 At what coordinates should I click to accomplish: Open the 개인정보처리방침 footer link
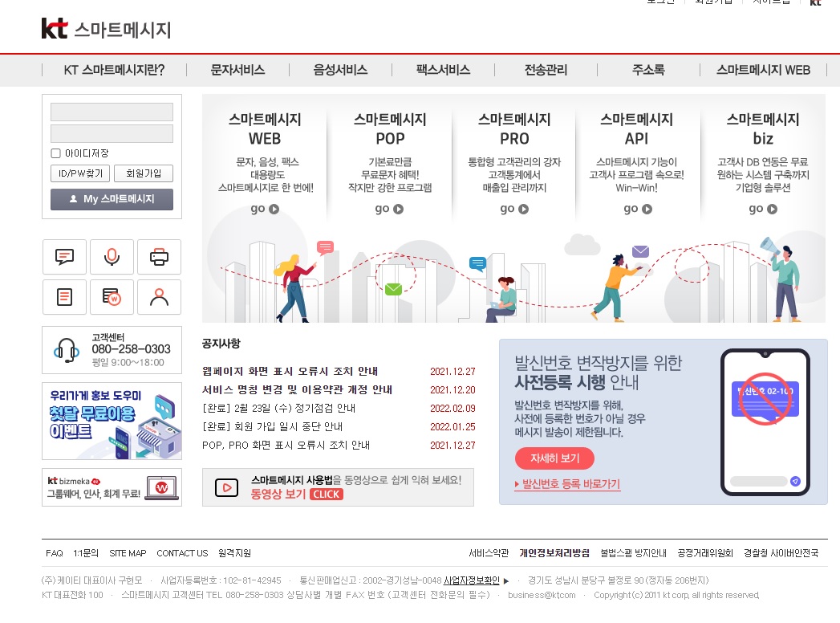pos(554,553)
